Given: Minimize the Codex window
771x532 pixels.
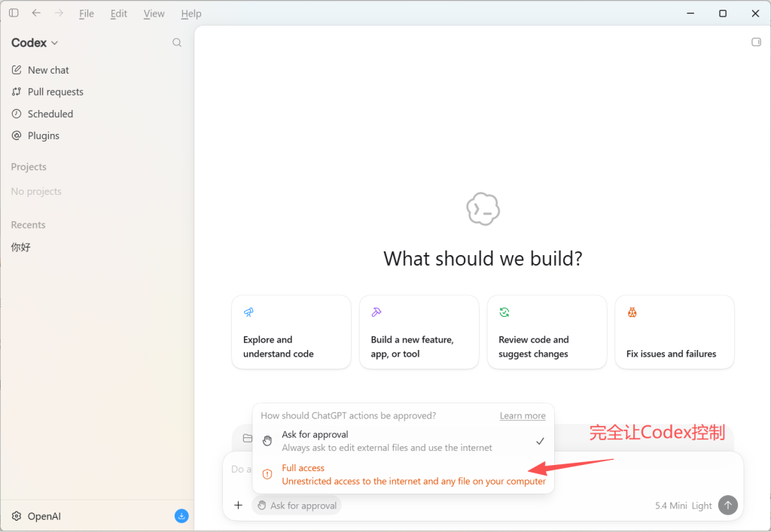Looking at the screenshot, I should pyautogui.click(x=690, y=14).
